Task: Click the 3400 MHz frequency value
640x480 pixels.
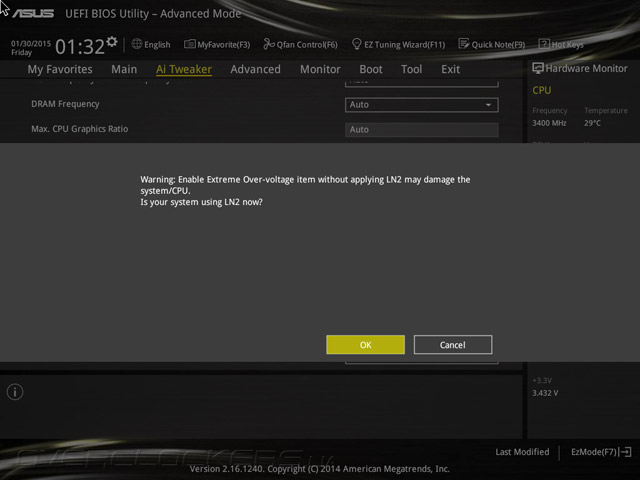Action: coord(549,123)
